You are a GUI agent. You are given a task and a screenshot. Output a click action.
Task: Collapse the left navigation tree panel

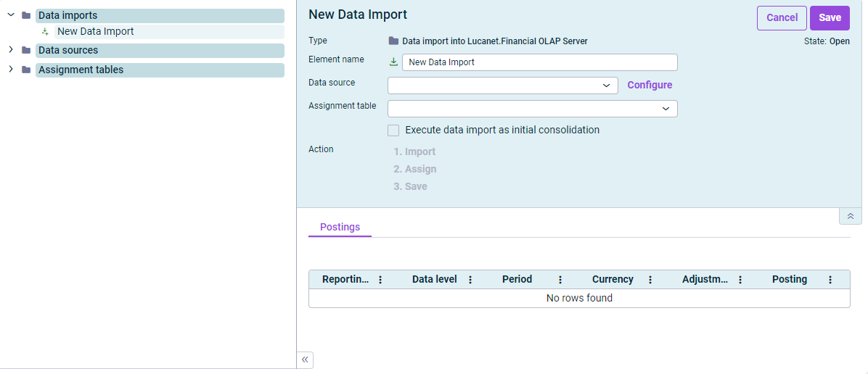click(x=305, y=360)
